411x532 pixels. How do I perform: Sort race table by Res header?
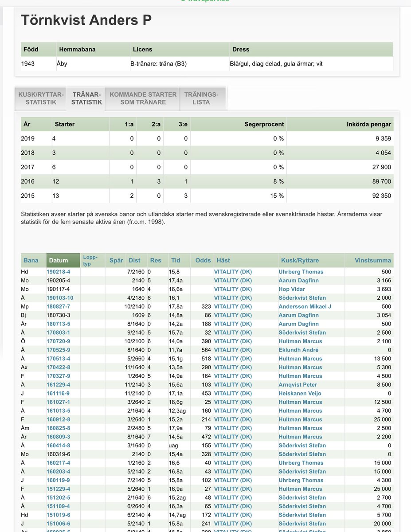click(156, 260)
